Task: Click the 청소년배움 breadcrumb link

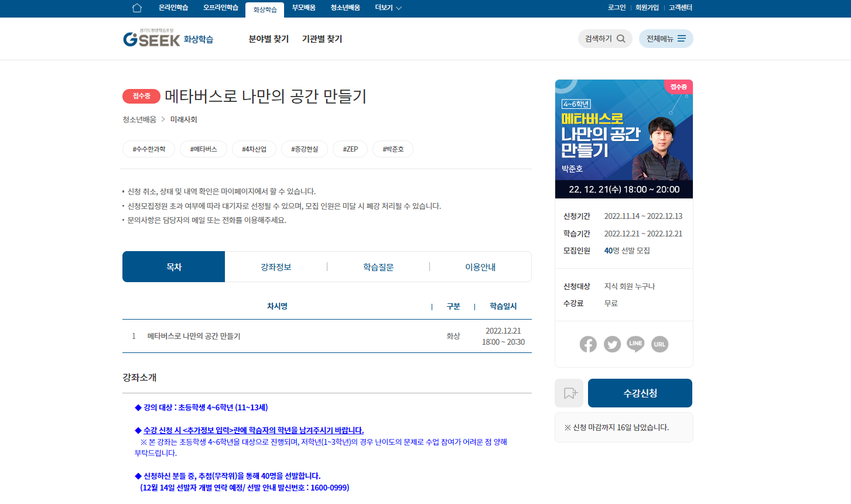Action: (139, 119)
